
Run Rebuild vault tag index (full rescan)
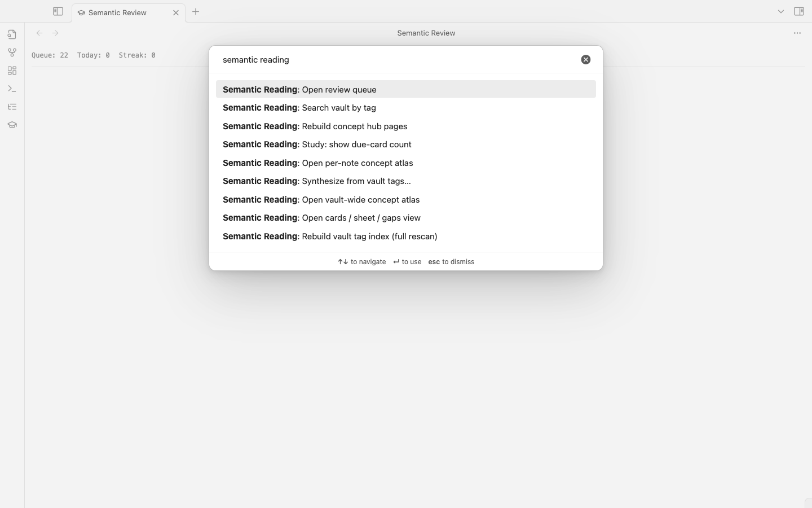click(x=406, y=237)
